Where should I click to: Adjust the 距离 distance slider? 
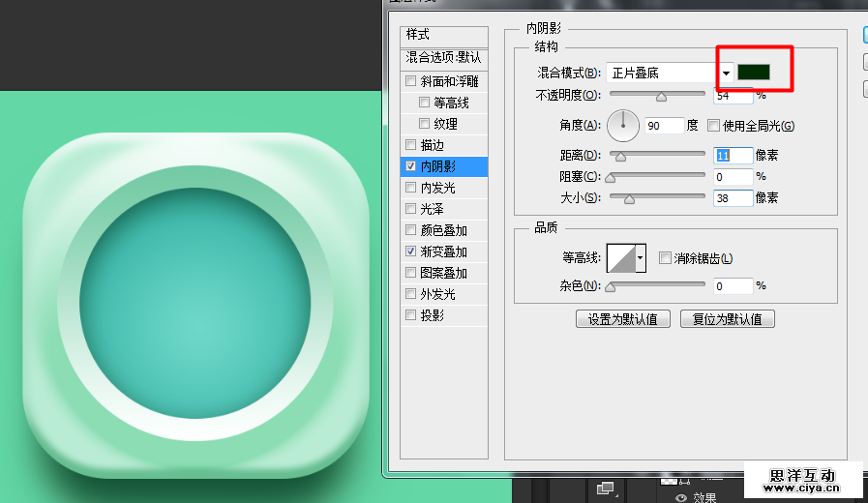pos(620,157)
